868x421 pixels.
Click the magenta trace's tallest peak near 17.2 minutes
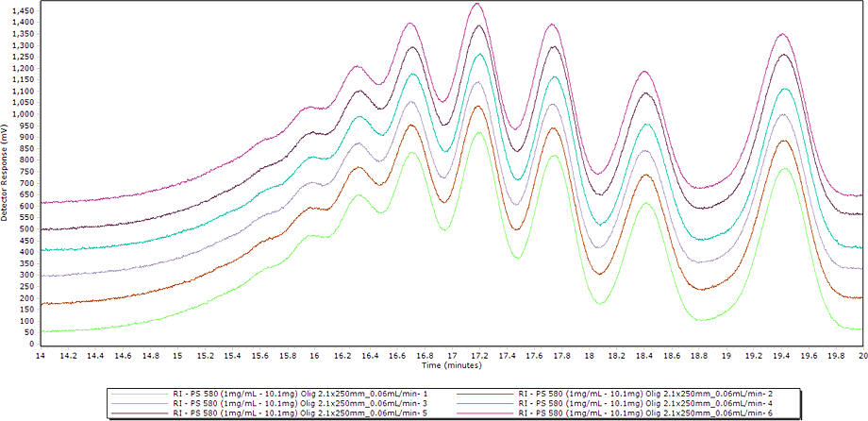(x=477, y=4)
